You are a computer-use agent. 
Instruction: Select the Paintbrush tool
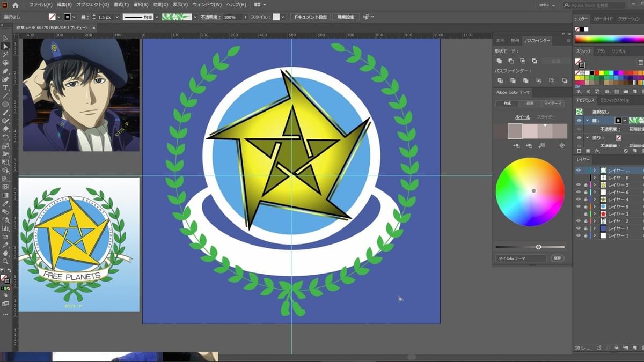pos(5,112)
